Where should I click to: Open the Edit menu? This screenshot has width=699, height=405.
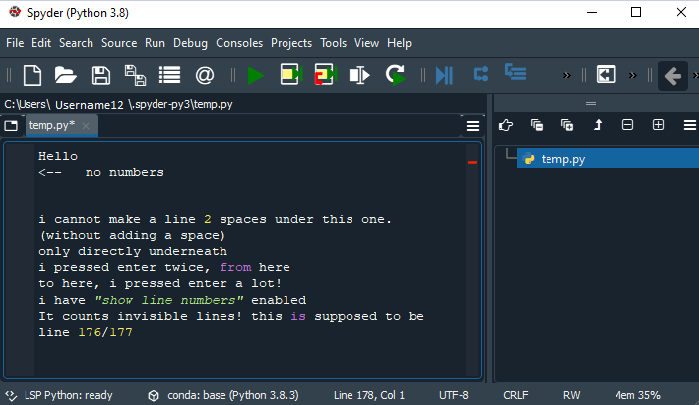pos(41,43)
